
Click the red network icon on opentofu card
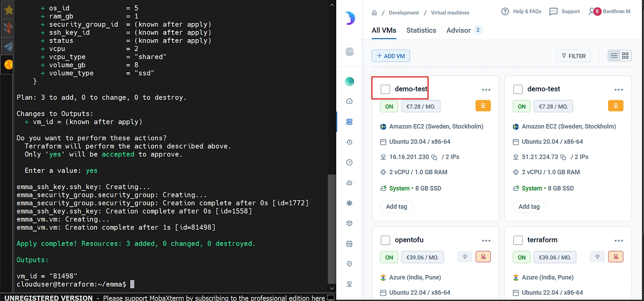(483, 257)
